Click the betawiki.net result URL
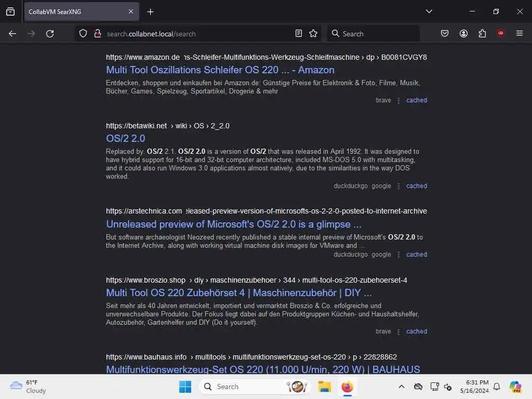 (168, 126)
